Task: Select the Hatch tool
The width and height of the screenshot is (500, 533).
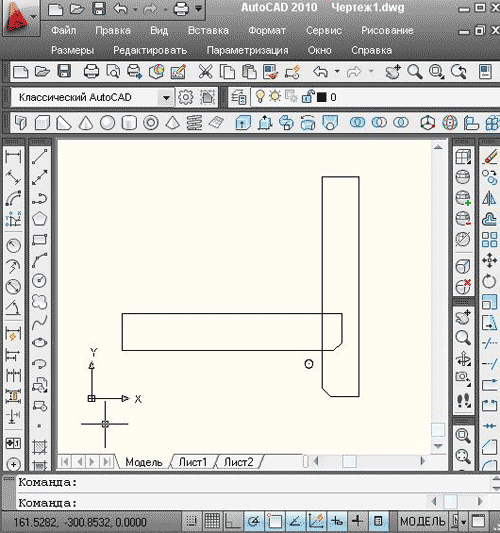Action: (40, 447)
